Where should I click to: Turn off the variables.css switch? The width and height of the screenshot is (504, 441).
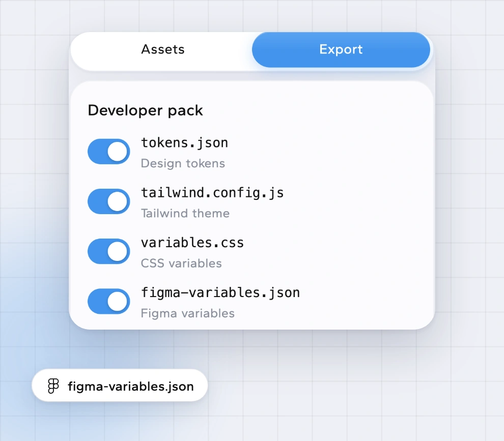point(108,251)
